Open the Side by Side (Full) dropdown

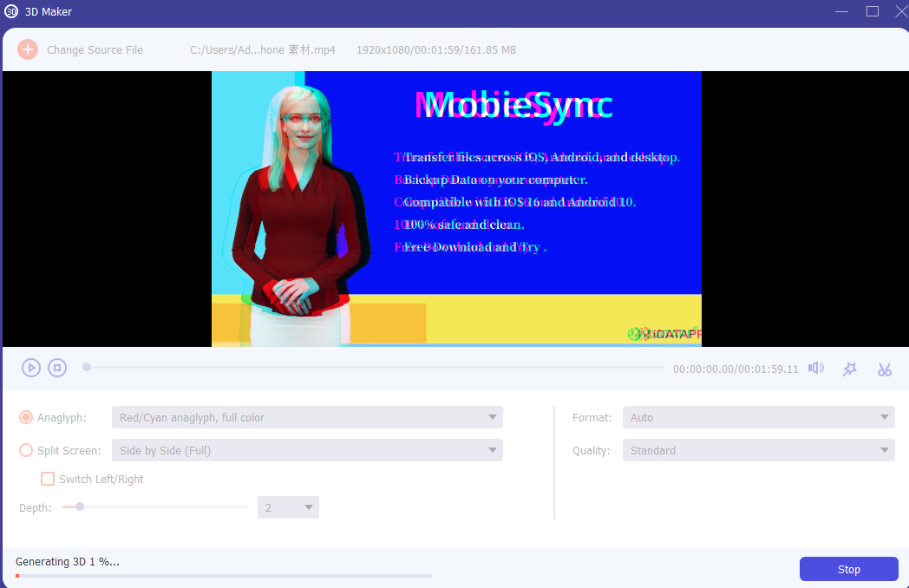pyautogui.click(x=307, y=451)
